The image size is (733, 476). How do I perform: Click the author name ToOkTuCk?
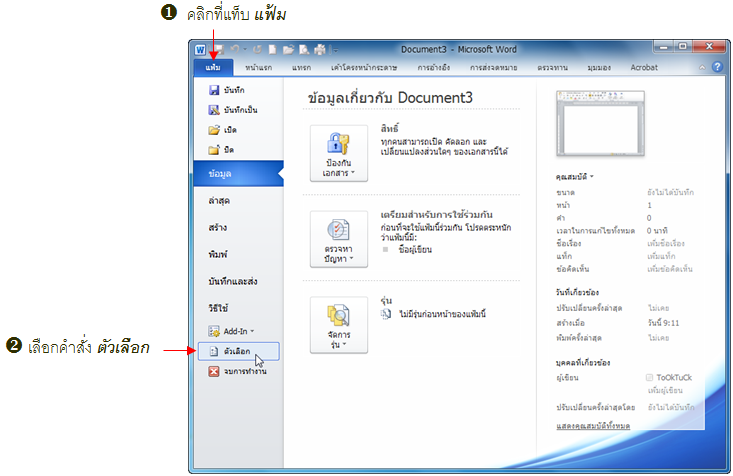point(674,377)
